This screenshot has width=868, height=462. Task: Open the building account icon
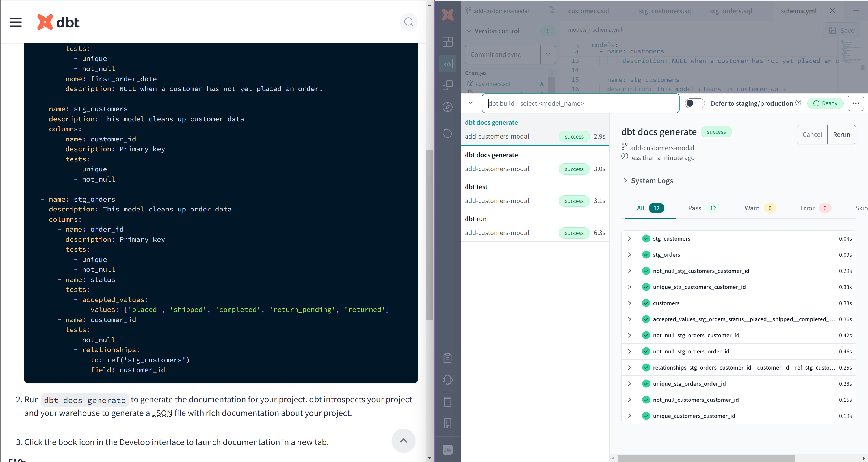[447, 423]
